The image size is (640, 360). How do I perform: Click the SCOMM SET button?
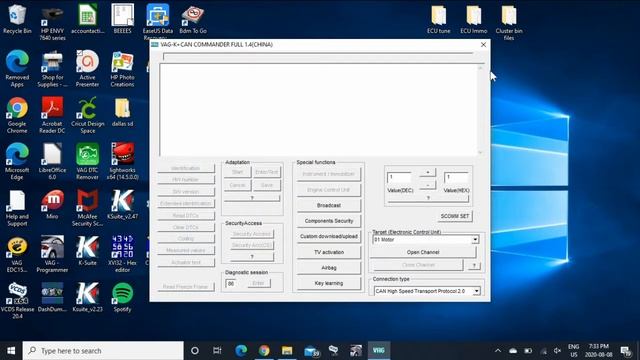pyautogui.click(x=455, y=216)
